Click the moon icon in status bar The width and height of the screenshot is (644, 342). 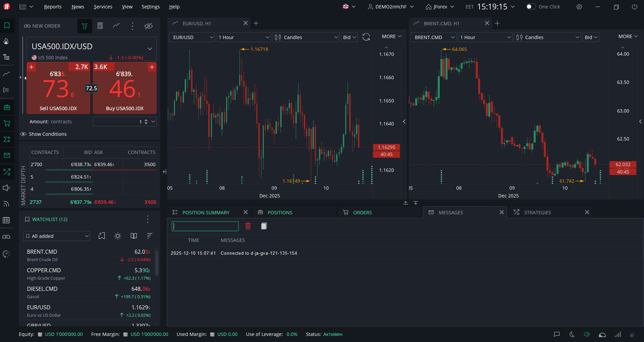[x=572, y=334]
